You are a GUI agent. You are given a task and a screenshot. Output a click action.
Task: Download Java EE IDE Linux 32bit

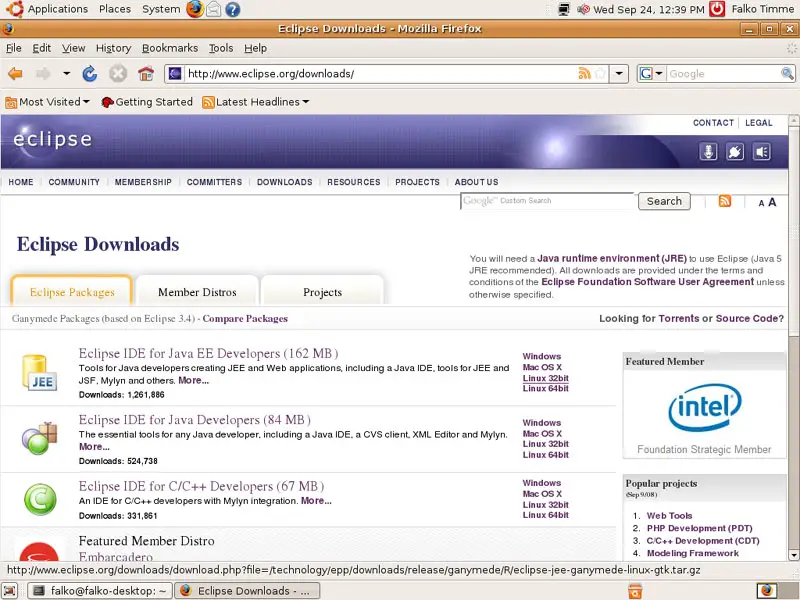point(545,378)
